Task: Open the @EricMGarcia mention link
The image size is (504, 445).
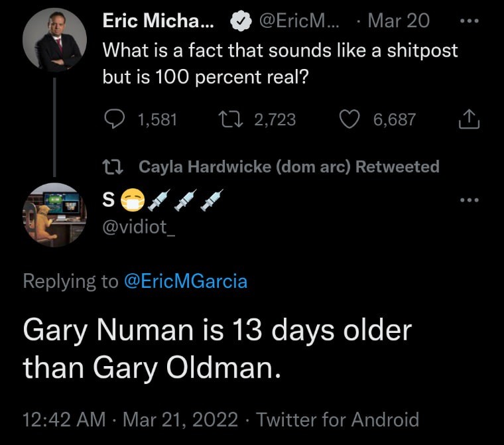Action: coord(185,281)
